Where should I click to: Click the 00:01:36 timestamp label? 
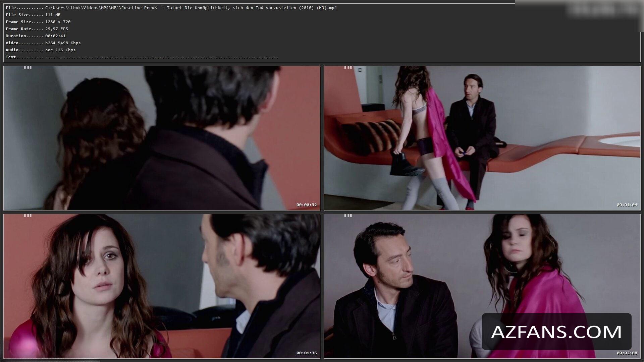307,353
